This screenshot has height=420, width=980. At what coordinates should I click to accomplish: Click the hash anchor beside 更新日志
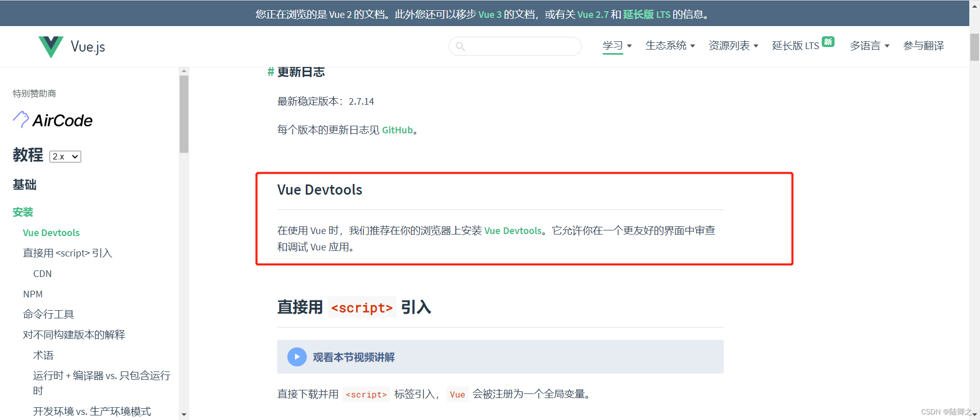[271, 72]
